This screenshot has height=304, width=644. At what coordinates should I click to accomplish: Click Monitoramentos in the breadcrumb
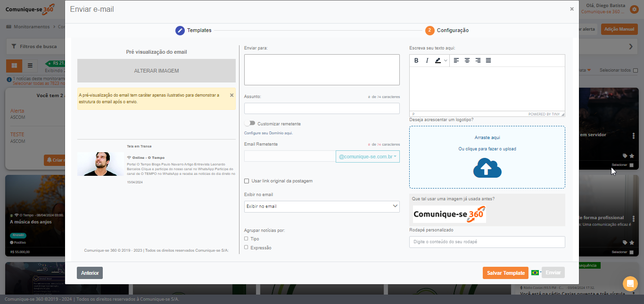32,27
